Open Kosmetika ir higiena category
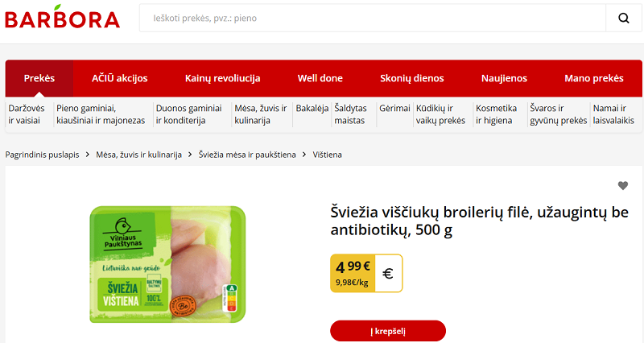Image resolution: width=644 pixels, height=343 pixels. pos(496,114)
